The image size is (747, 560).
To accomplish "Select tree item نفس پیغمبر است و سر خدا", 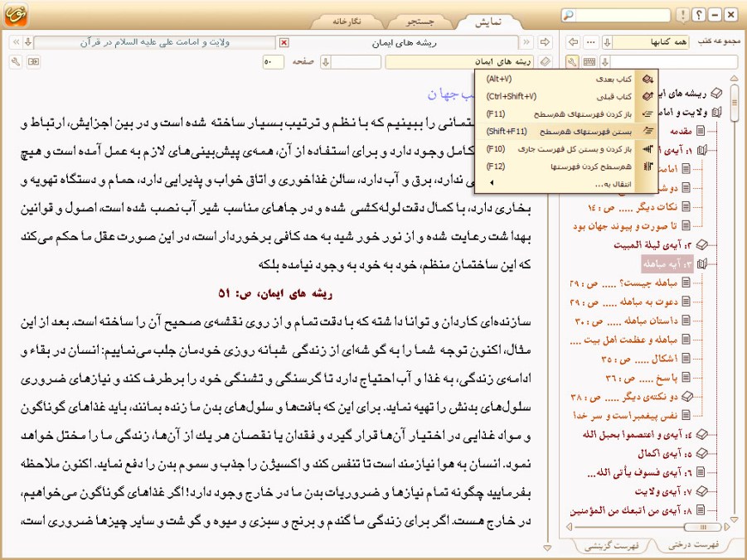I will point(625,415).
